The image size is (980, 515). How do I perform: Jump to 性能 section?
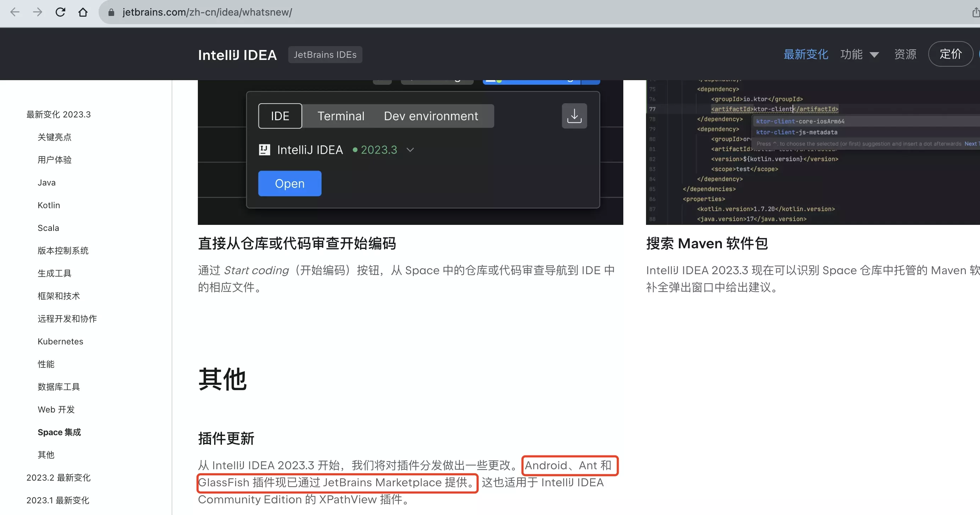pos(46,364)
